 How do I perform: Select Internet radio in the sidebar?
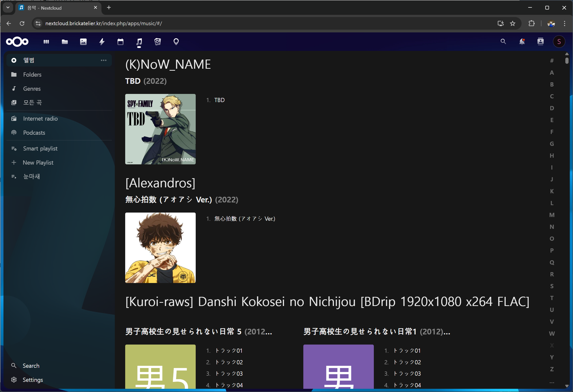tap(40, 119)
